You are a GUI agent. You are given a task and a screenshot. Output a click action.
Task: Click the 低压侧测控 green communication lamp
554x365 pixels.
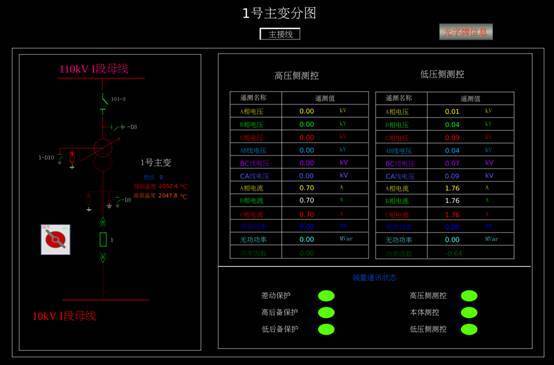coord(469,329)
